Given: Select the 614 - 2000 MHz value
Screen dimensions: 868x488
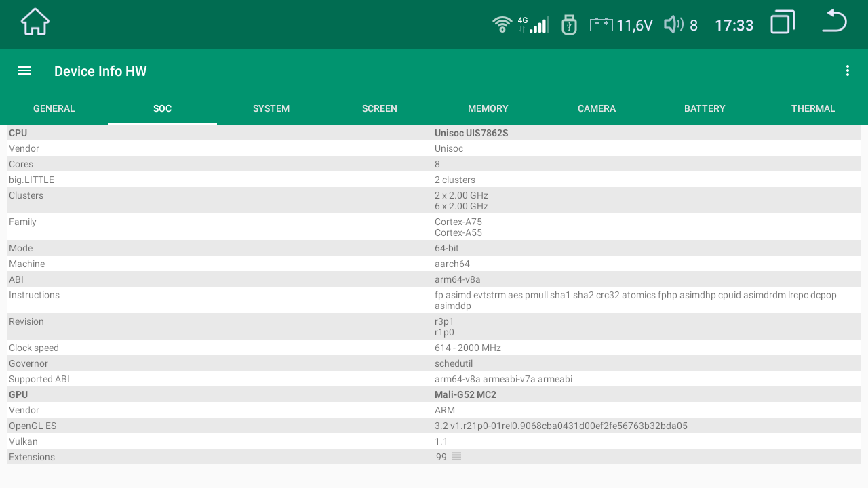Looking at the screenshot, I should coord(468,348).
